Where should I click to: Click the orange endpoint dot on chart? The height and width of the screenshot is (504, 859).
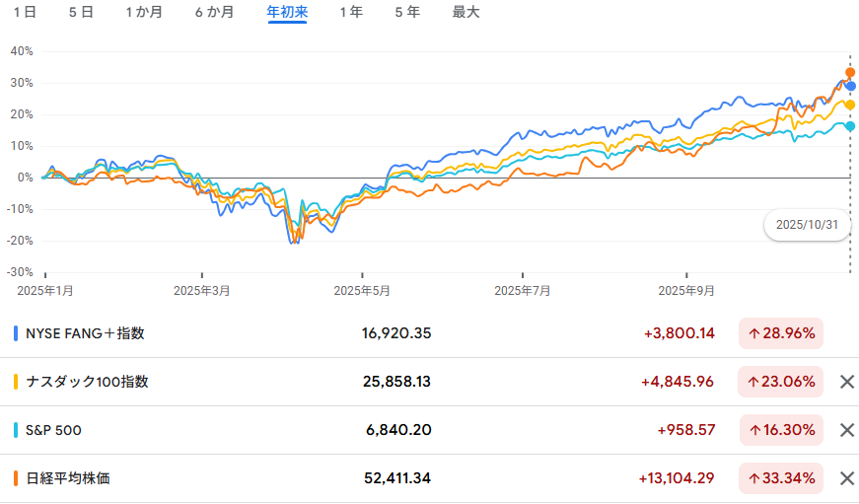[850, 72]
